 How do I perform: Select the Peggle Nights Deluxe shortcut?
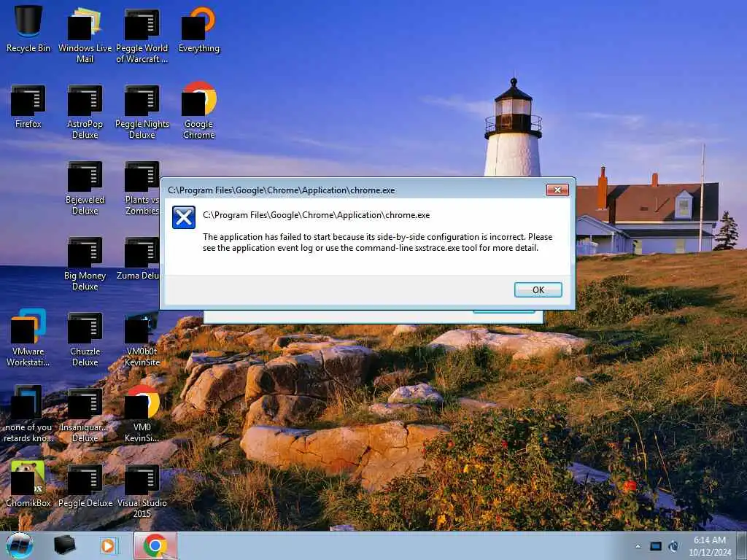142,112
